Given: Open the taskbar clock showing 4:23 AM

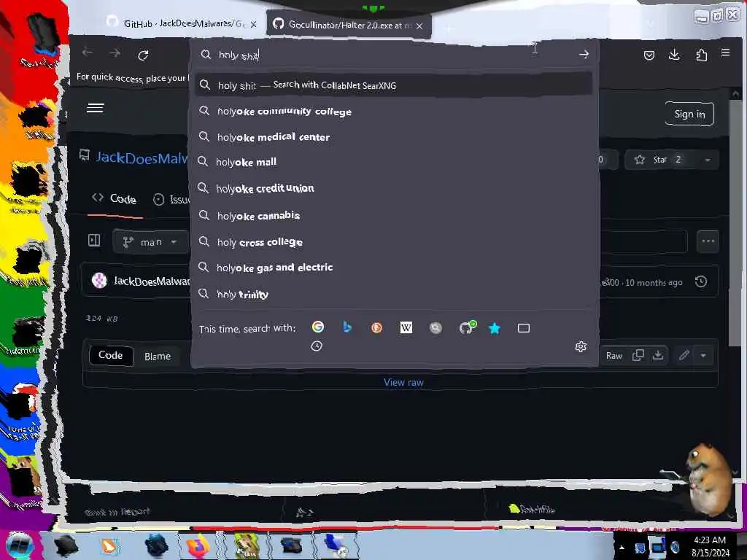Looking at the screenshot, I should click(x=710, y=545).
